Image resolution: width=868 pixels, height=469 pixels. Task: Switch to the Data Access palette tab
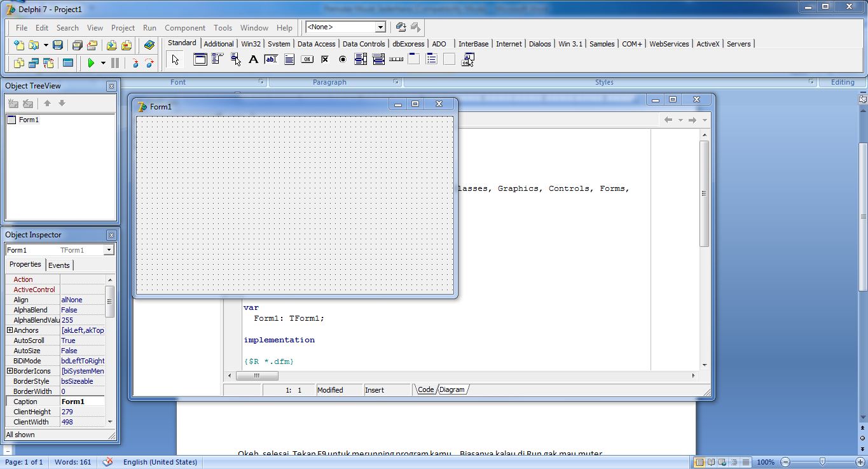[x=316, y=43]
